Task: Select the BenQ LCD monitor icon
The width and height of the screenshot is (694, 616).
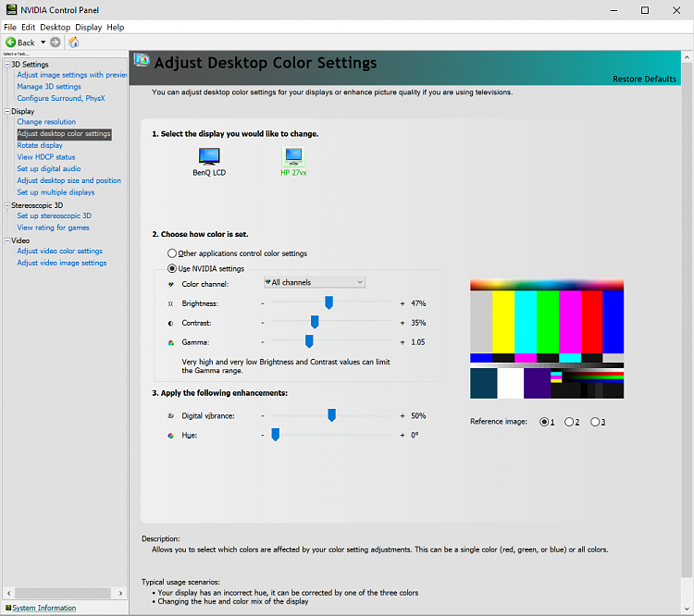Action: point(209,156)
